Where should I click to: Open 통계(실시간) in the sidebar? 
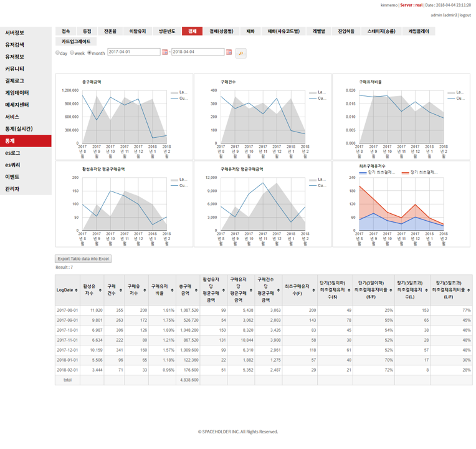(19, 129)
